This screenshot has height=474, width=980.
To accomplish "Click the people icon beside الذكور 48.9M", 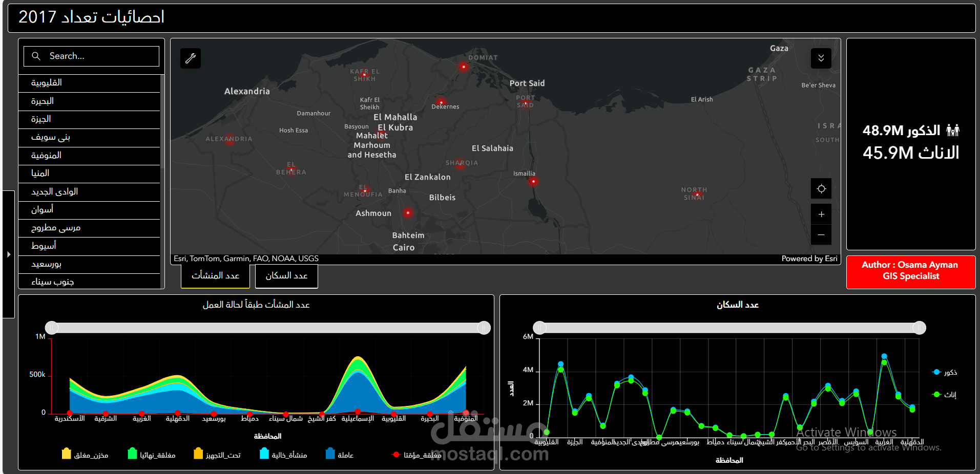I will point(953,131).
